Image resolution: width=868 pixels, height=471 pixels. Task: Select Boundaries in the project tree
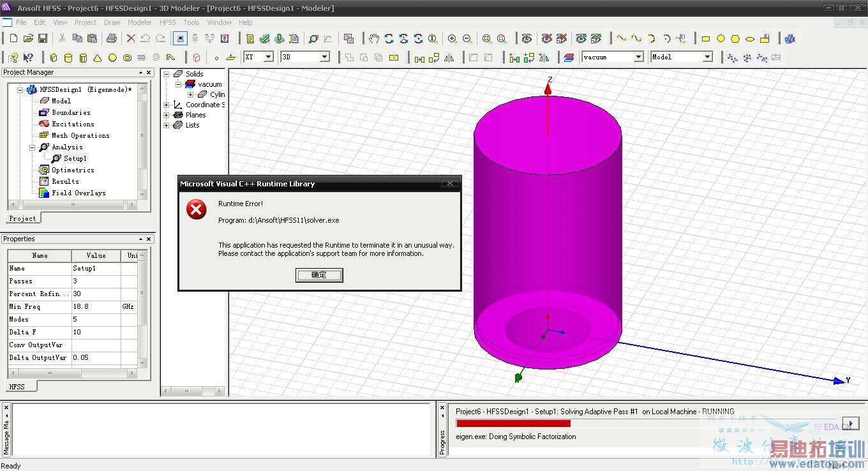point(71,113)
